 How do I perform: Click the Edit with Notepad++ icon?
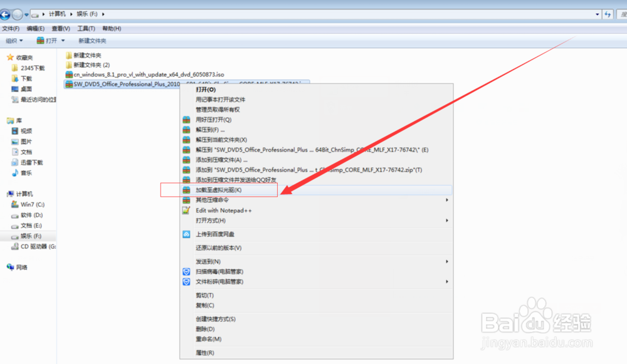(x=186, y=210)
